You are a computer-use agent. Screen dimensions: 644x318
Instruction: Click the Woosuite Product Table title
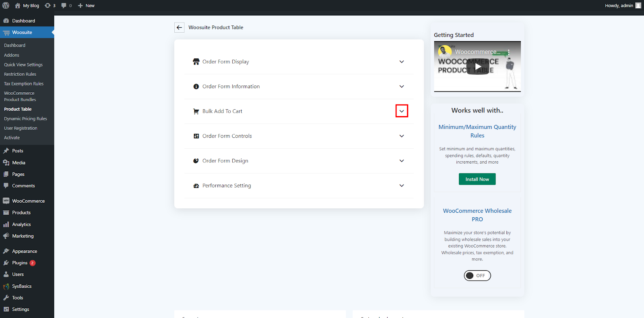(x=216, y=27)
